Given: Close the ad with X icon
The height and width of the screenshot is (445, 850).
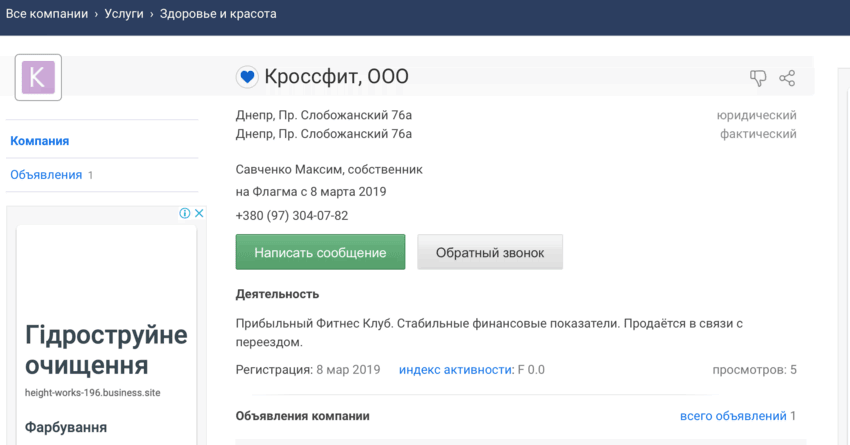Looking at the screenshot, I should tap(199, 213).
